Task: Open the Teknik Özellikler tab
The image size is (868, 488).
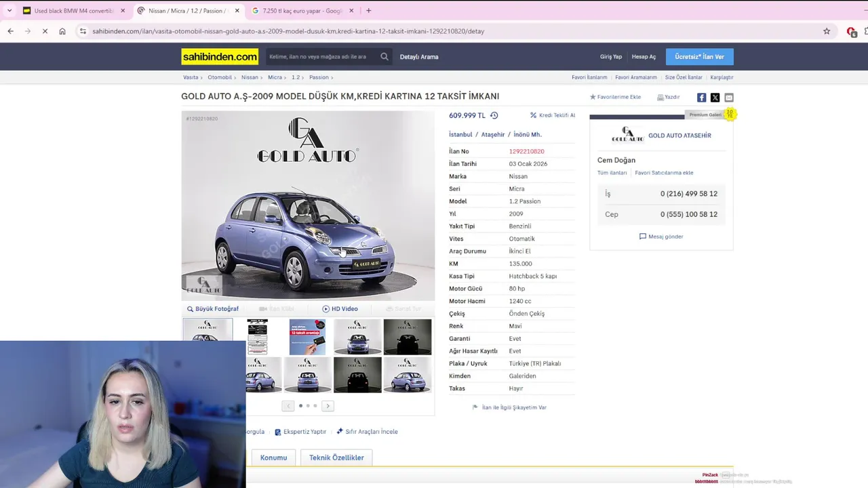Action: tap(336, 457)
